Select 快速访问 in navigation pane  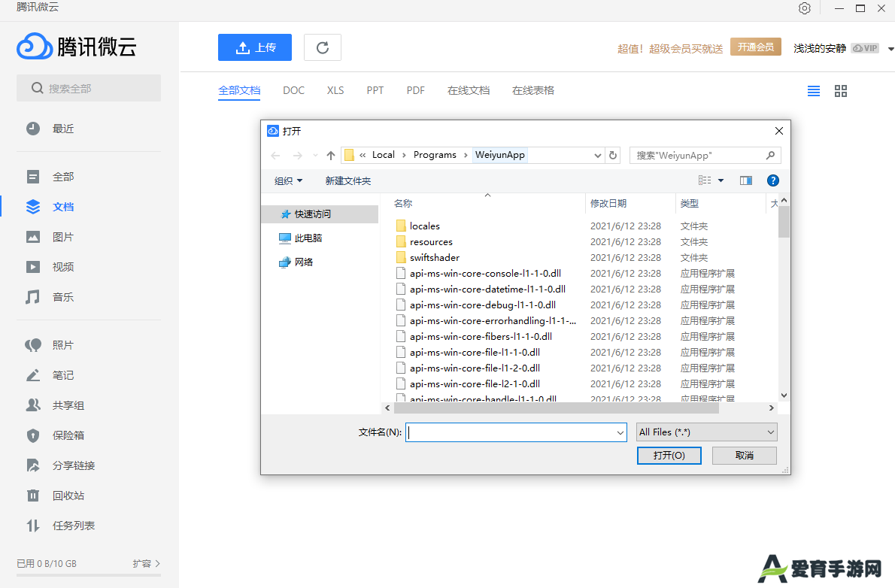pyautogui.click(x=320, y=214)
